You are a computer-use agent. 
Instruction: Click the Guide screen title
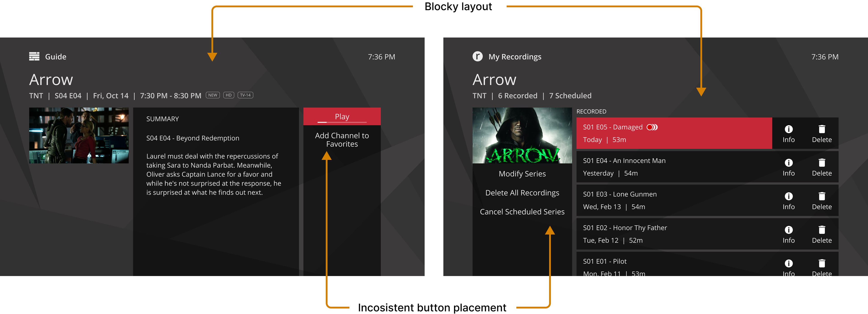(56, 56)
